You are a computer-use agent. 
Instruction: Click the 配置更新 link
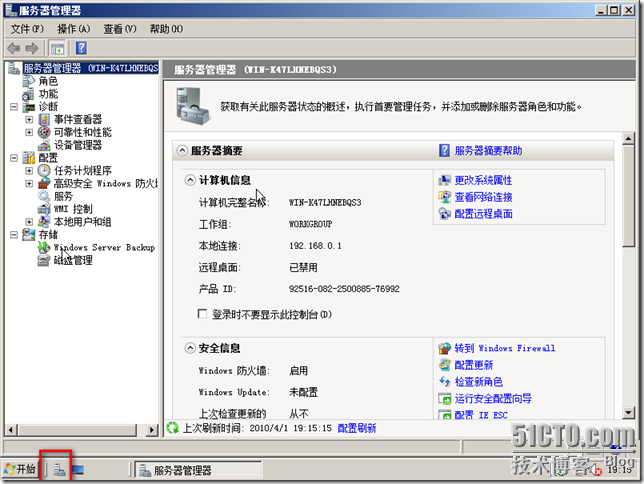pos(474,365)
